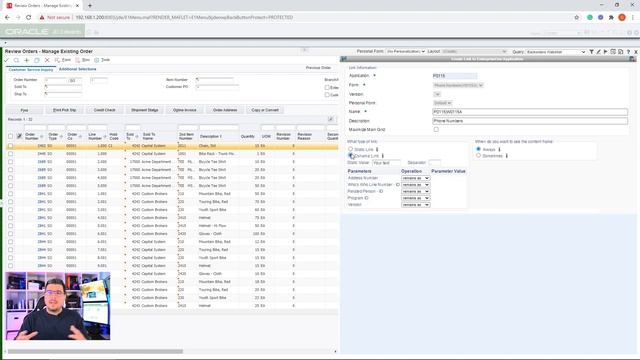Click the Add plus toolbar icon
Viewport: 640px width, 360px height.
27,60
